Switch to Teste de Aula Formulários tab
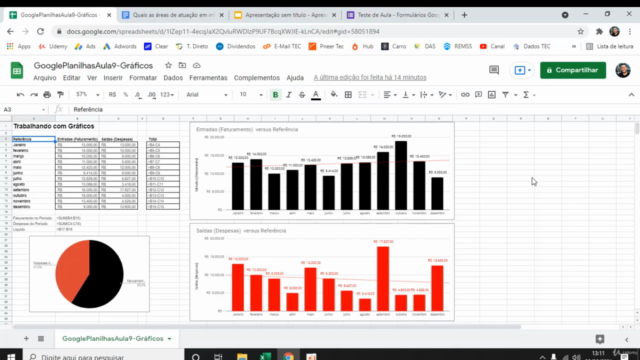Screen dimensions: 640x360 click(x=398, y=15)
